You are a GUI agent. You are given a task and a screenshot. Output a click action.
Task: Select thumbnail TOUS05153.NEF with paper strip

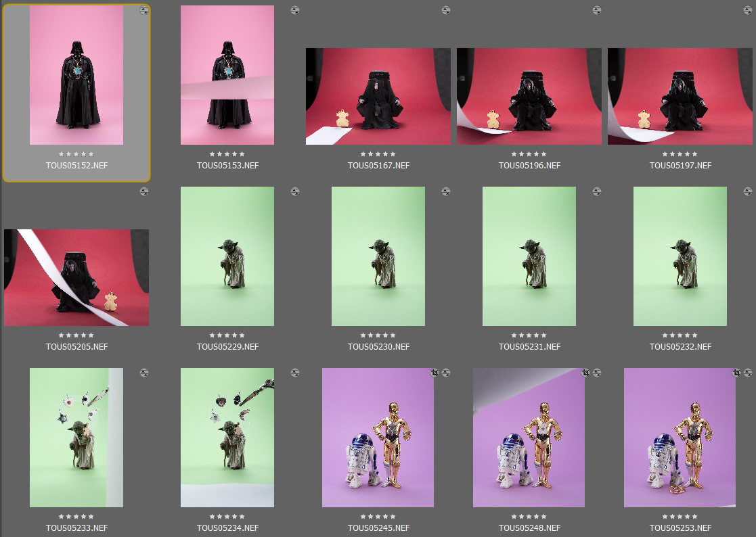pos(227,75)
